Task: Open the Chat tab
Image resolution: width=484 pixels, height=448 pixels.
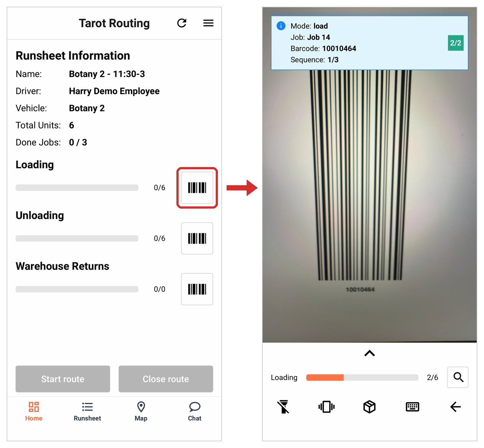Action: tap(195, 412)
